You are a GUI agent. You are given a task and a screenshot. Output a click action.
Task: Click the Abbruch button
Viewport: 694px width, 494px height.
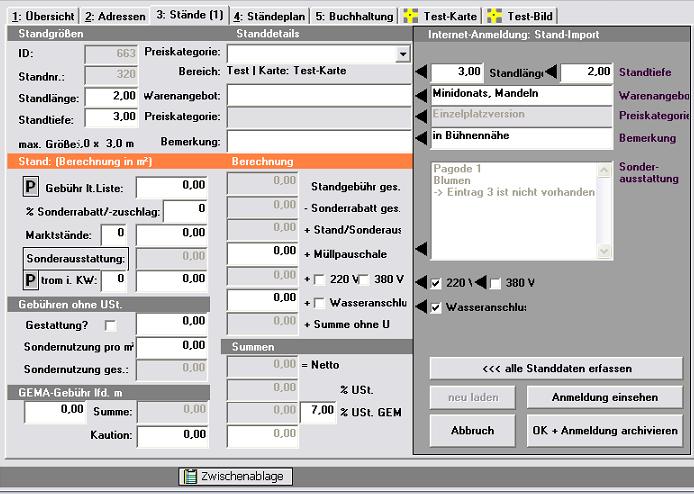[473, 430]
